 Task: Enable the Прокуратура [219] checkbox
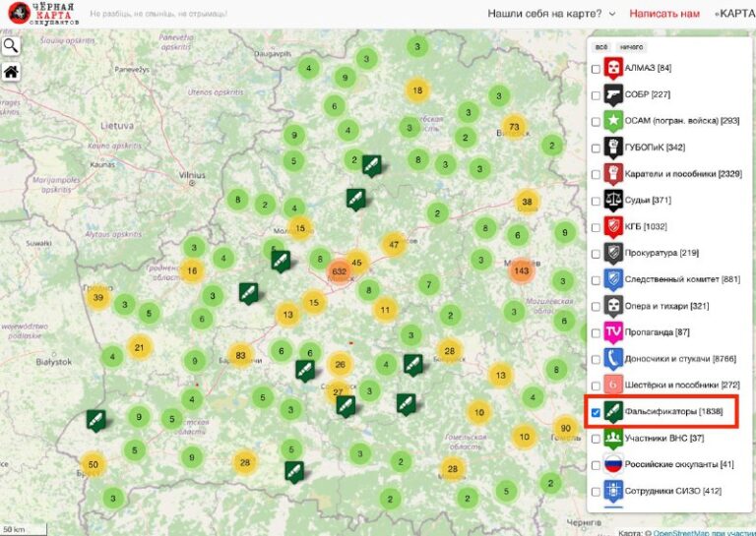[x=596, y=255]
